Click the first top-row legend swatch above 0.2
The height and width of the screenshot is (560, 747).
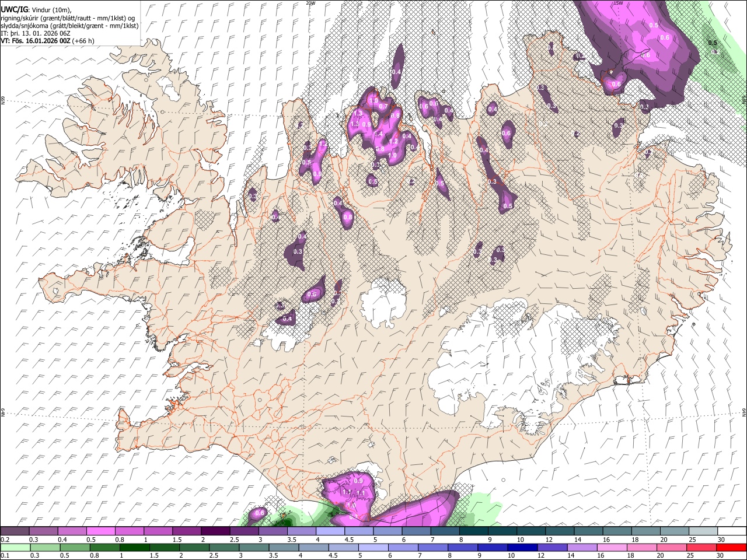15,531
